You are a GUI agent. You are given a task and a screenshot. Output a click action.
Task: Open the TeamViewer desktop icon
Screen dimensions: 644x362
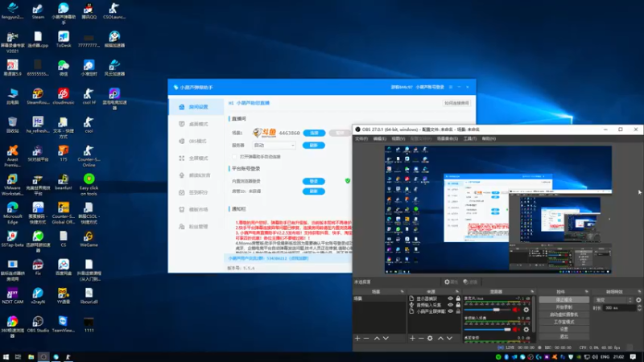tap(64, 324)
